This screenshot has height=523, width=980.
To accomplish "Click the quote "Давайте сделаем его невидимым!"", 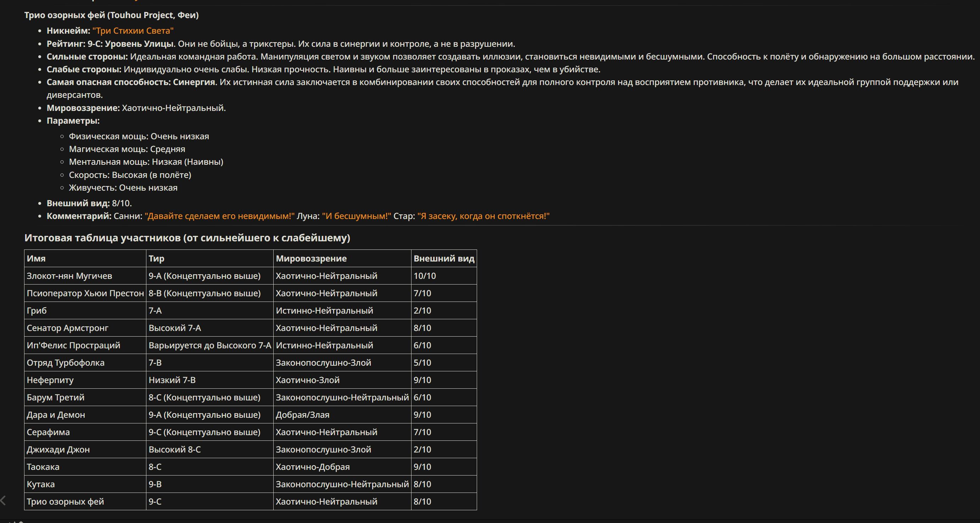I will (x=219, y=216).
